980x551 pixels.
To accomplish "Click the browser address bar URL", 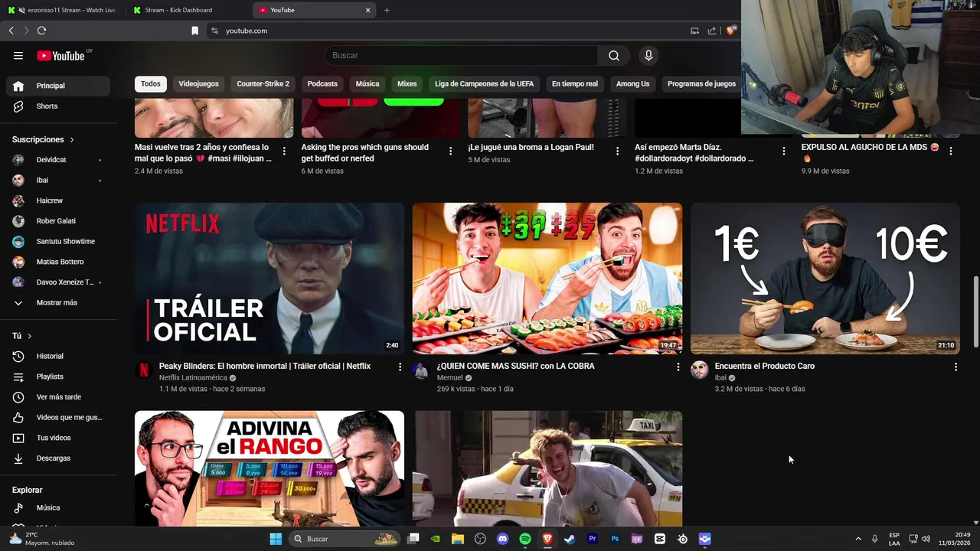I will [x=247, y=31].
